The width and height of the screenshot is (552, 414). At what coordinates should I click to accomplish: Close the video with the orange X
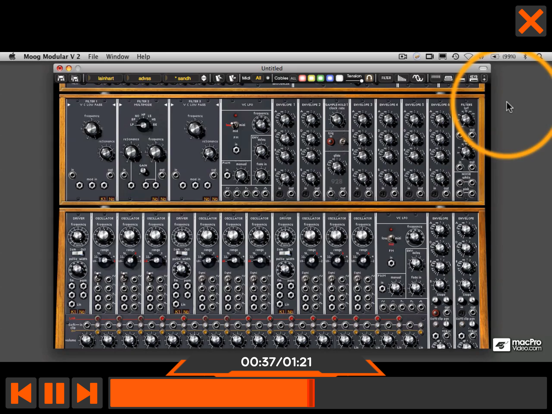[x=531, y=21]
